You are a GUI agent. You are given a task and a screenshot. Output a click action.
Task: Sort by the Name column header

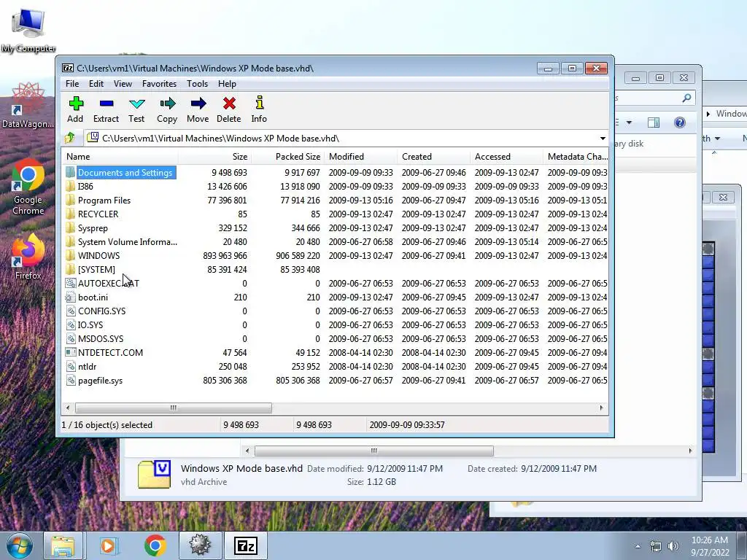click(x=120, y=157)
